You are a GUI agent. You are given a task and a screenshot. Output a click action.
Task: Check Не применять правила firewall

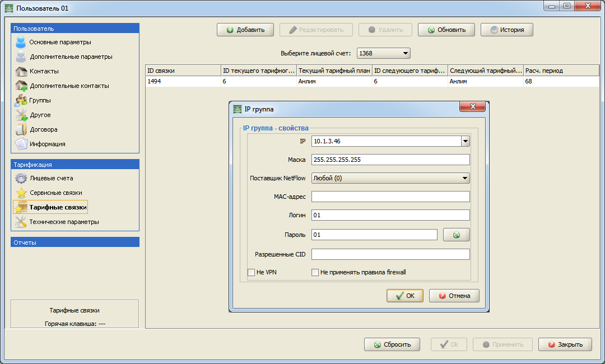coord(315,273)
